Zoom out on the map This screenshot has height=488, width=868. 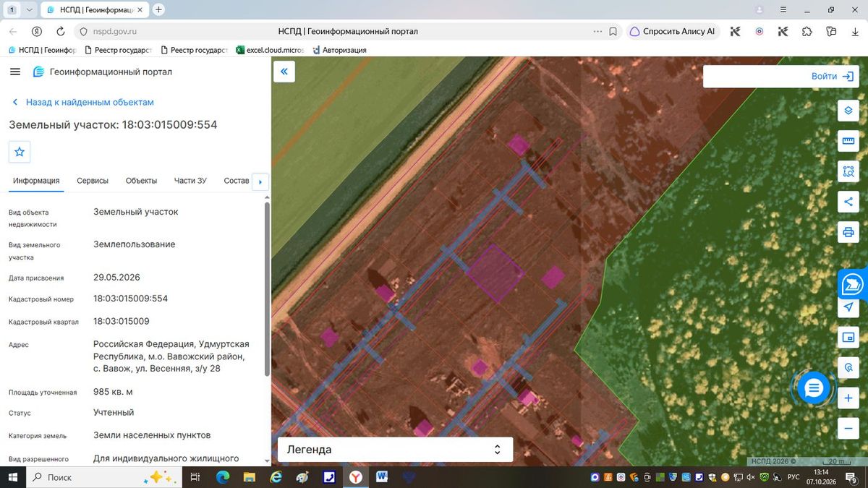point(848,429)
